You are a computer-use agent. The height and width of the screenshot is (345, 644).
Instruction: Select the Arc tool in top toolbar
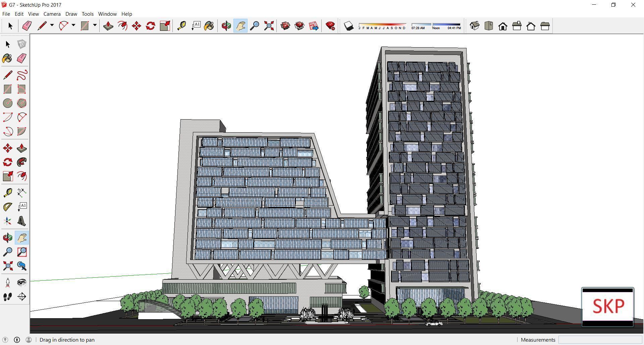[x=63, y=26]
